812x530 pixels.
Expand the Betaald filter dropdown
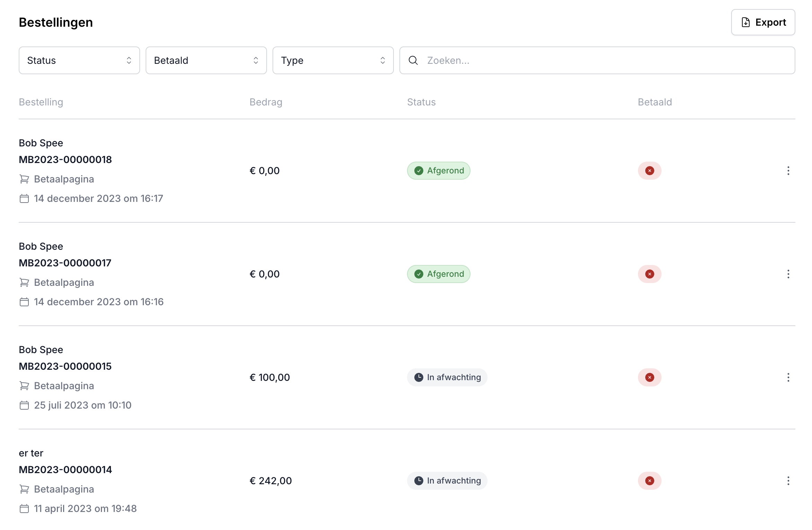[x=206, y=60]
